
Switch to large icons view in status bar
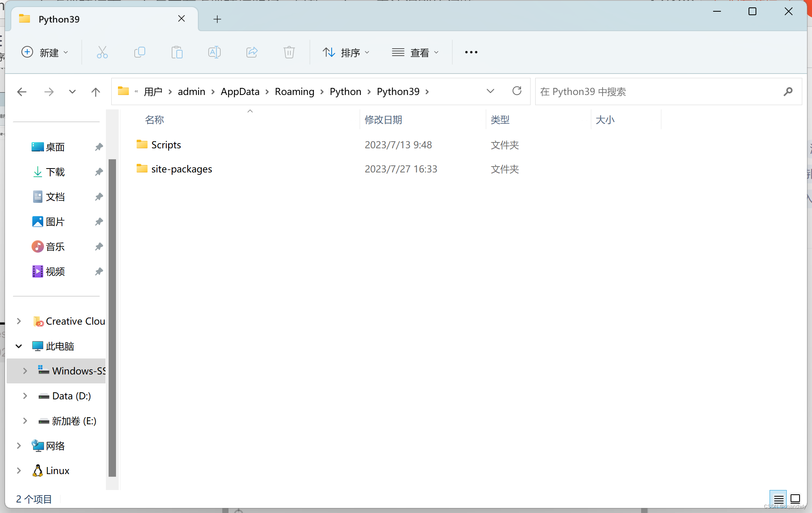coord(795,499)
